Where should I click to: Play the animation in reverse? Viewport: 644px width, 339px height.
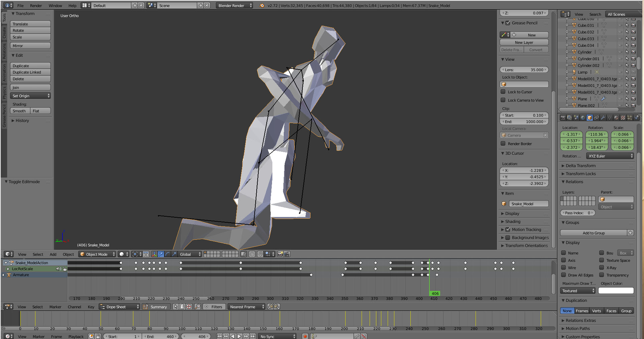tap(233, 336)
